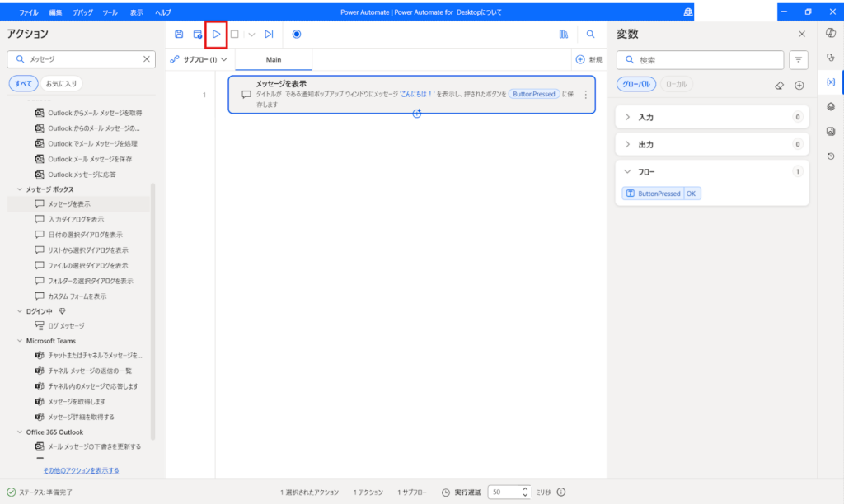Open the デバッグ menu
The width and height of the screenshot is (844, 504).
82,12
